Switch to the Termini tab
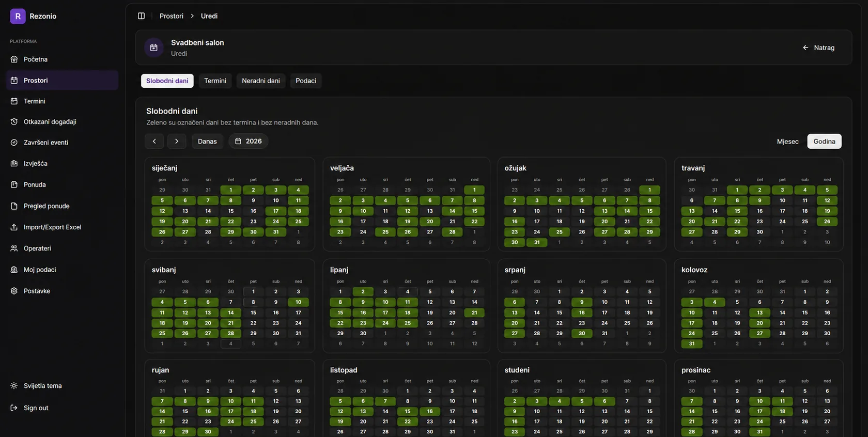868x437 pixels. click(215, 81)
